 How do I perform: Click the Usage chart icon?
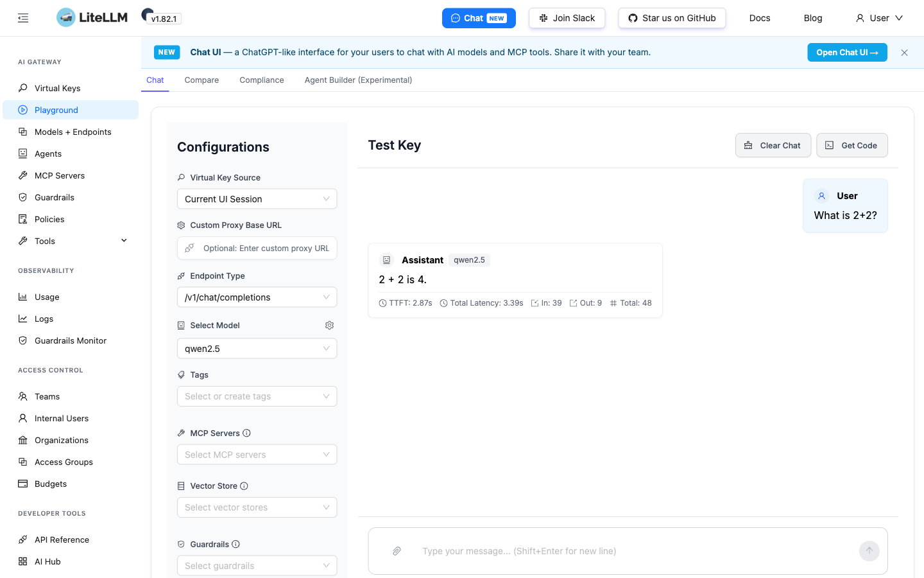click(x=23, y=297)
